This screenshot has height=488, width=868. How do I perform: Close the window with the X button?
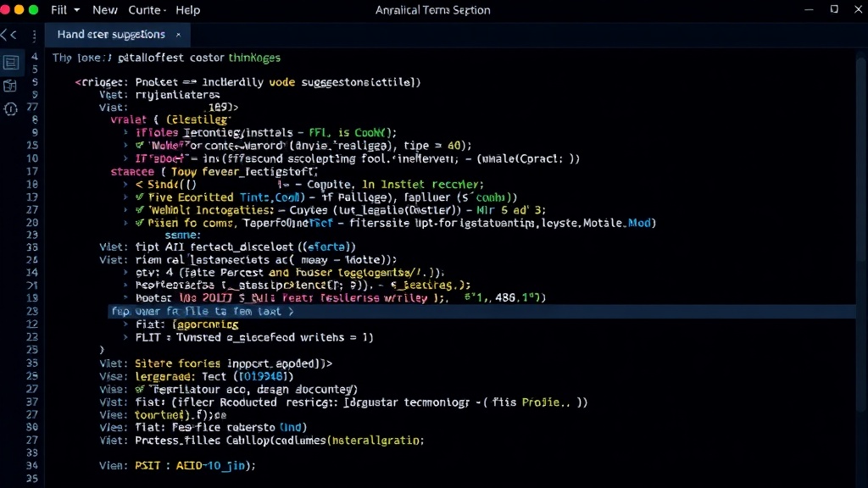tap(859, 9)
